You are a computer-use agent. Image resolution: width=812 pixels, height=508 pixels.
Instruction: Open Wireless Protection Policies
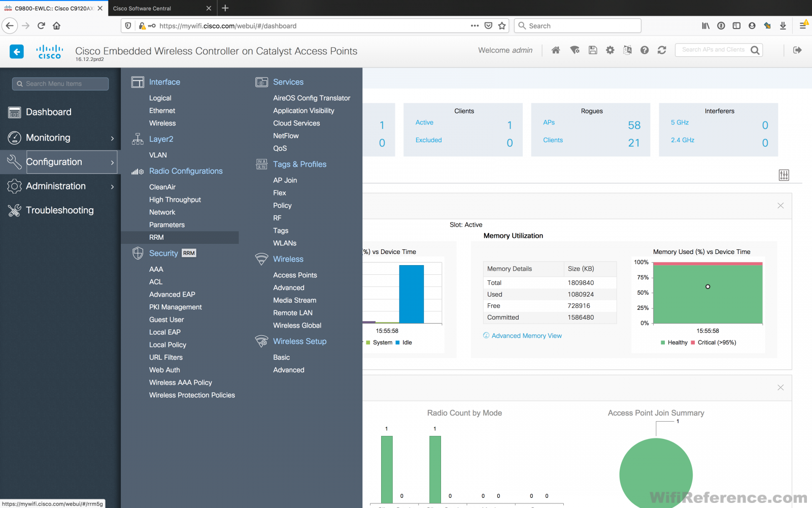coord(192,395)
